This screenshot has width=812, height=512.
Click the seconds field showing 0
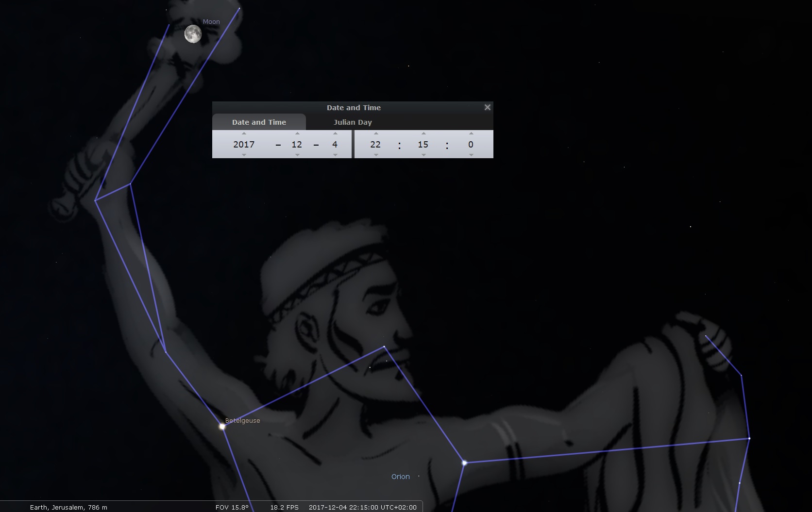click(471, 144)
